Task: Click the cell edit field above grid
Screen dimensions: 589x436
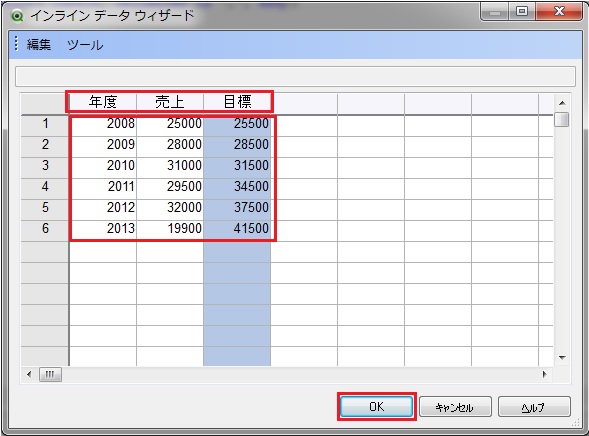Action: click(x=295, y=76)
